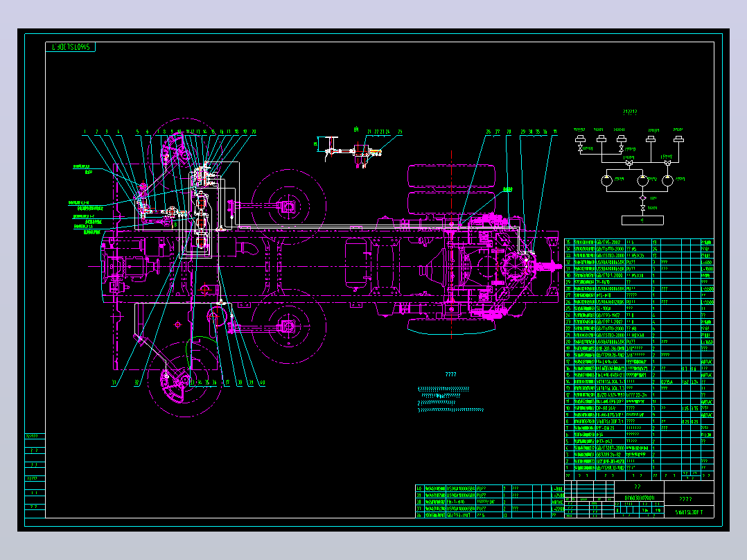This screenshot has height=560, width=747.
Task: Click the top rear tire outline
Action: 452,176
